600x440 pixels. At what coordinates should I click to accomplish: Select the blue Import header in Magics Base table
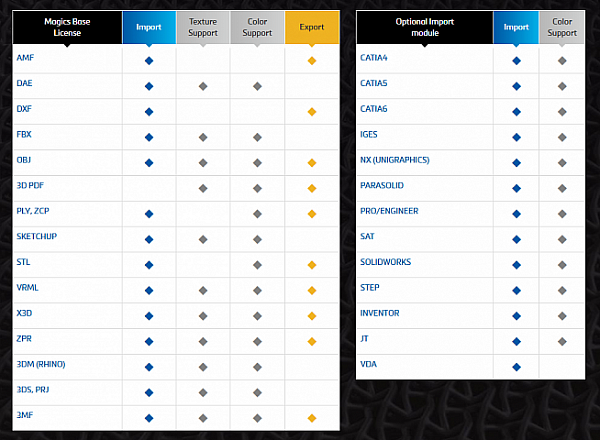(149, 27)
